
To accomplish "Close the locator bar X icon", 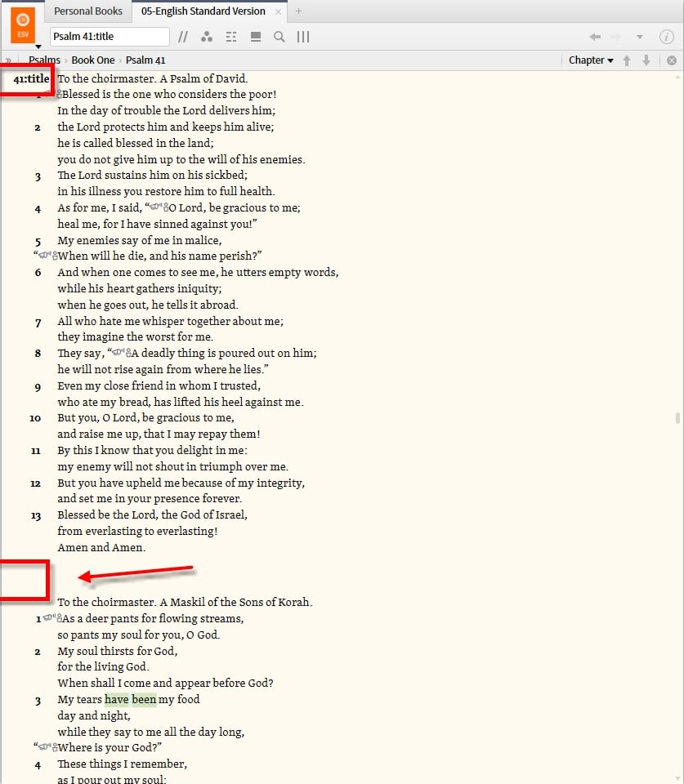I will tap(672, 60).
